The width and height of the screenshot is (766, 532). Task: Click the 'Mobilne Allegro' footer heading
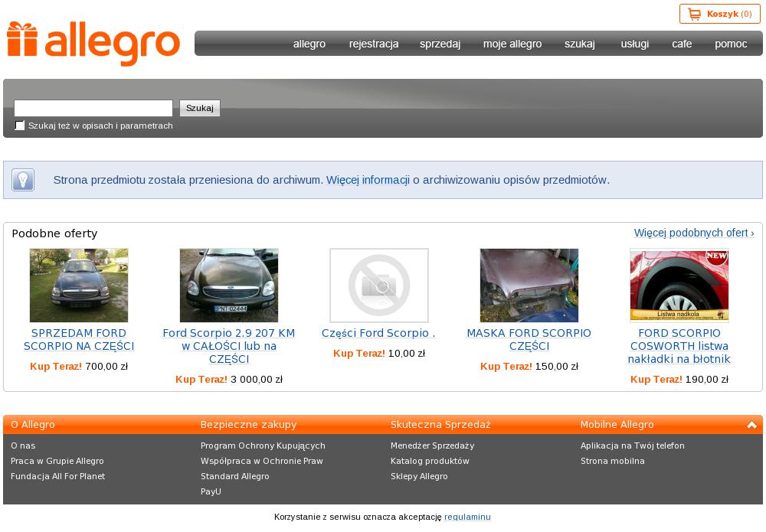(x=617, y=425)
